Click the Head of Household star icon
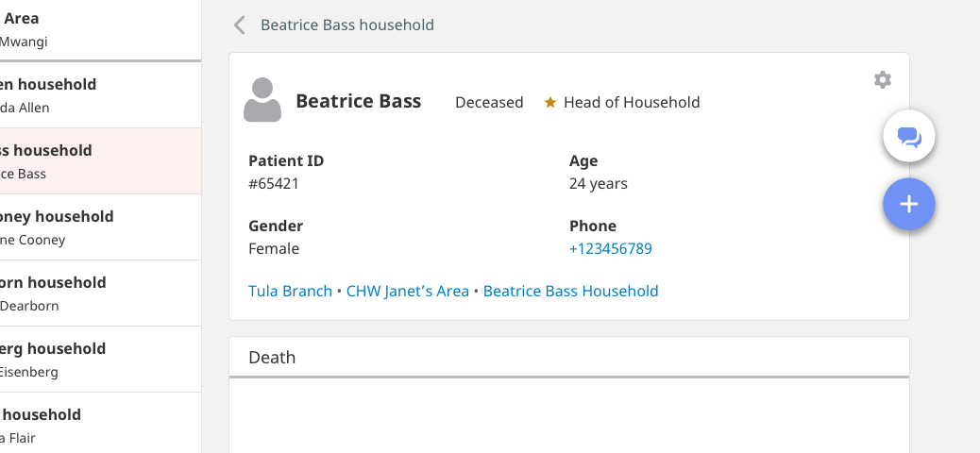This screenshot has width=980, height=453. click(x=550, y=102)
